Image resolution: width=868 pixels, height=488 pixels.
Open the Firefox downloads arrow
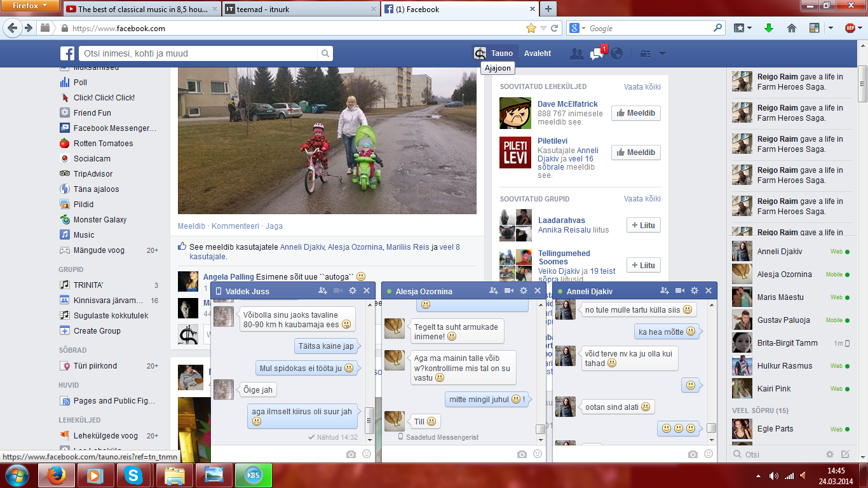click(769, 28)
